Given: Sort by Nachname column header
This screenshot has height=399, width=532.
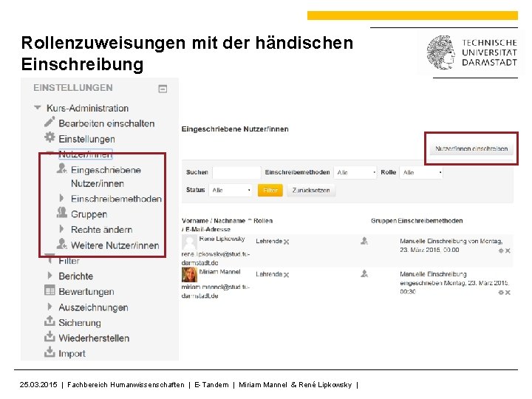Looking at the screenshot, I should (x=229, y=220).
